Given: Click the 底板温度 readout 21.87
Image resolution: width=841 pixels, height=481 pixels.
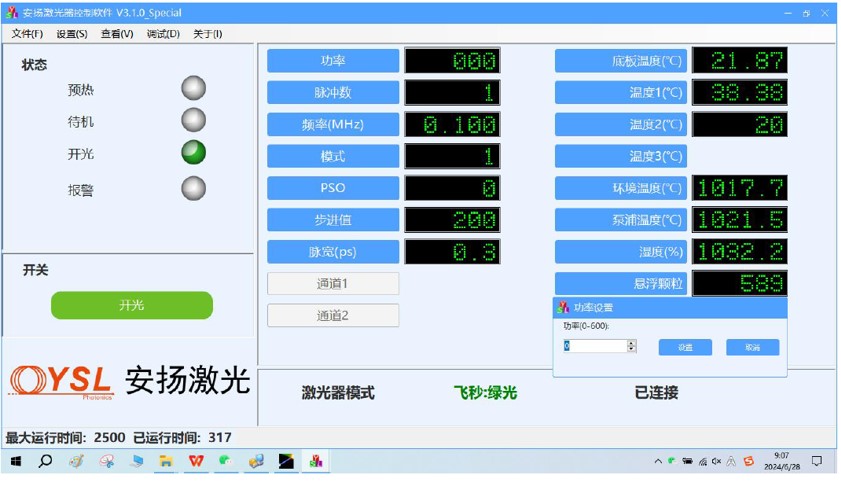Looking at the screenshot, I should click(x=740, y=60).
